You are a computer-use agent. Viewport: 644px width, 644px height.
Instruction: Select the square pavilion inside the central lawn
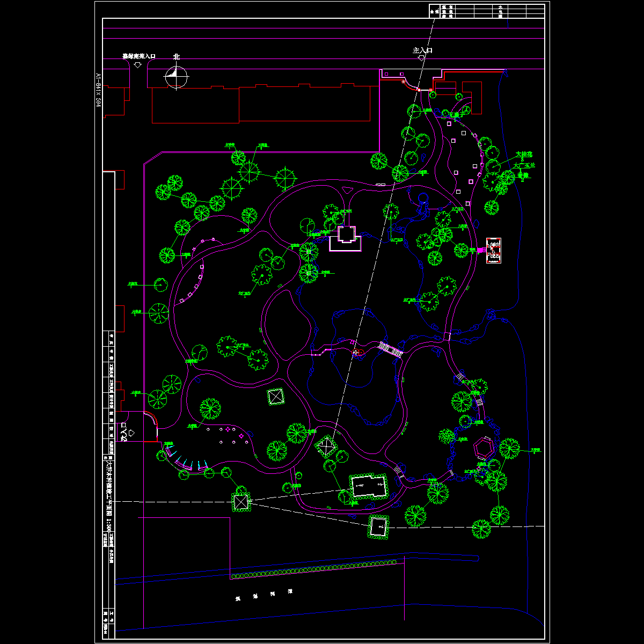coord(276,397)
